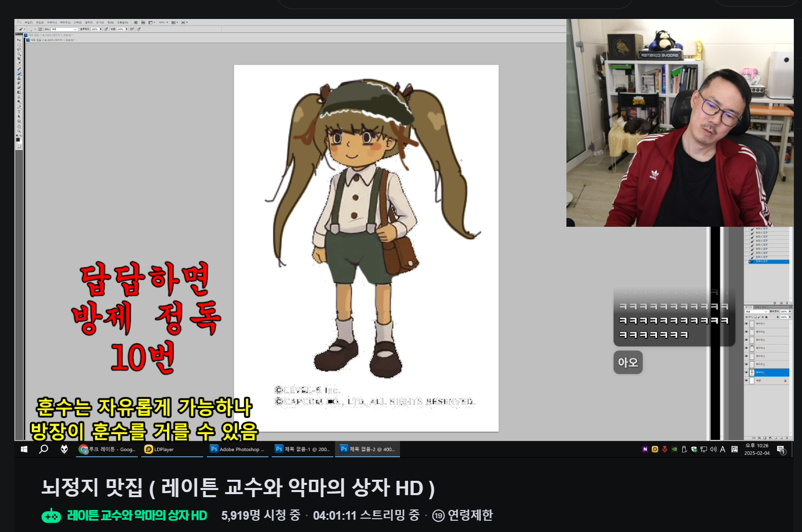Select the Pen tool
The image size is (802, 532).
pyautogui.click(x=19, y=107)
